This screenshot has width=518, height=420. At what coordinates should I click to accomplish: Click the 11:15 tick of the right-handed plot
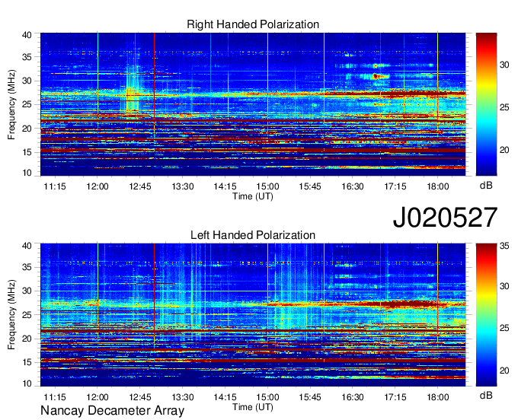[55, 186]
